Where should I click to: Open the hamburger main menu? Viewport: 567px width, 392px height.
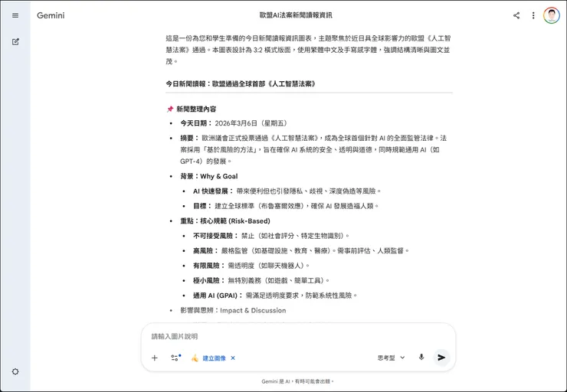click(x=15, y=15)
